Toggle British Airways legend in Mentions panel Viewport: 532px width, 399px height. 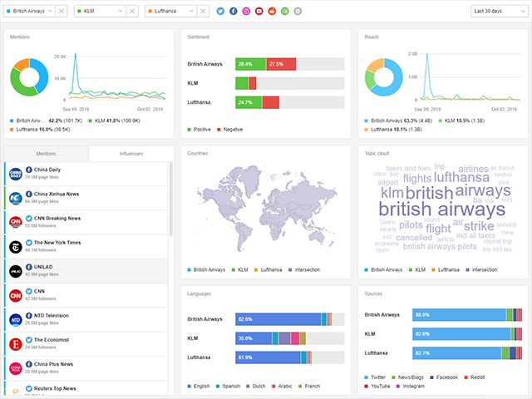(x=46, y=121)
